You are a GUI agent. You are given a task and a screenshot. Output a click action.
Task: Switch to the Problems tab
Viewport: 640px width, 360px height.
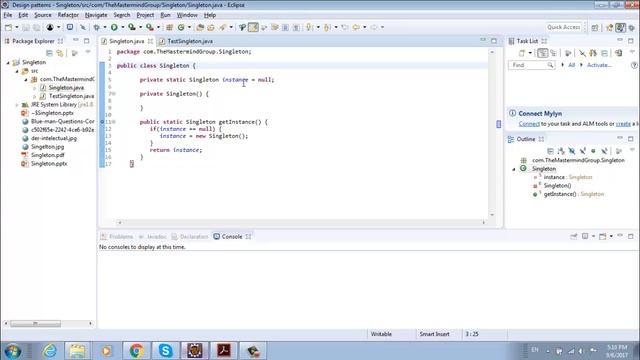[x=117, y=237]
